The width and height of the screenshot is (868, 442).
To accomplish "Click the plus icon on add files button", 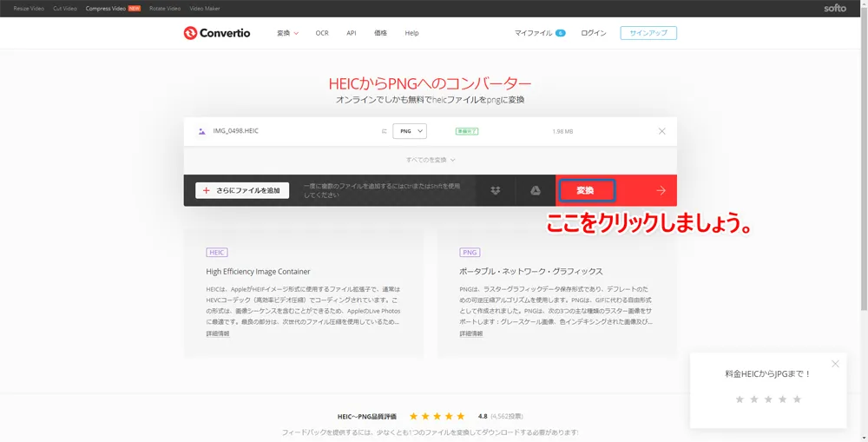I will [207, 190].
